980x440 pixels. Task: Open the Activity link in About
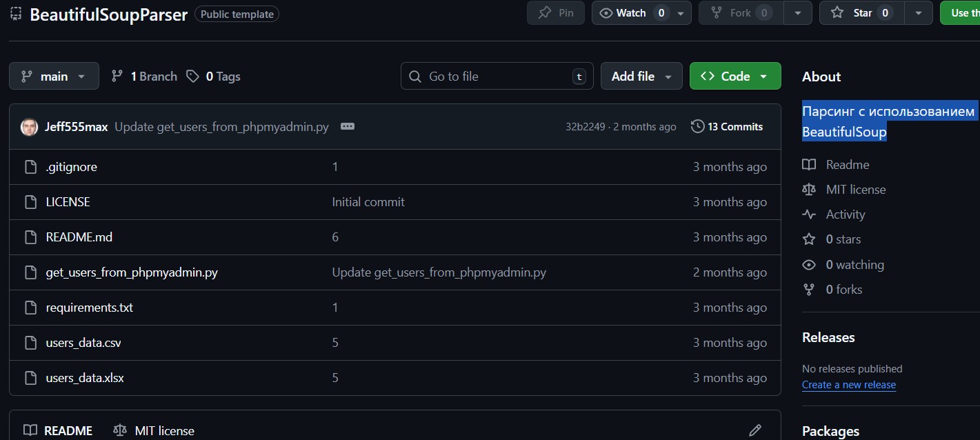point(833,214)
